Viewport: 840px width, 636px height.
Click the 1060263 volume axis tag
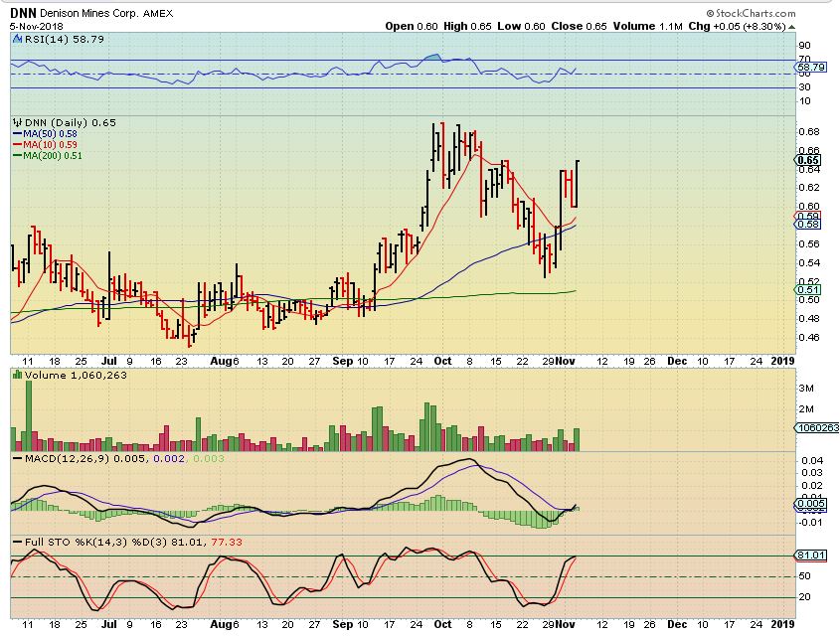click(x=817, y=427)
